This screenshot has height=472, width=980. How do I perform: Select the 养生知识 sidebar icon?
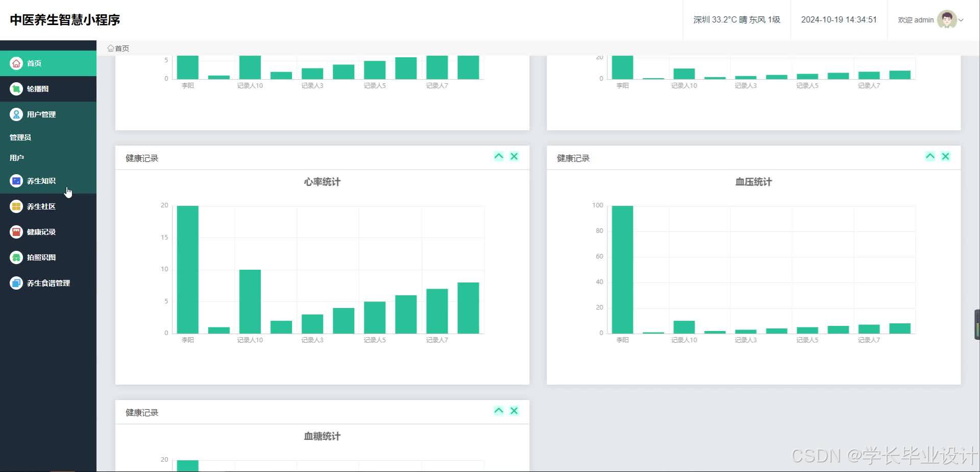(x=16, y=181)
